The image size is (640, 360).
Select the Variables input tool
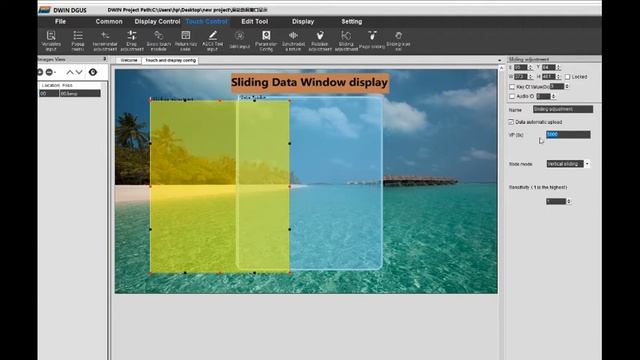pyautogui.click(x=51, y=40)
